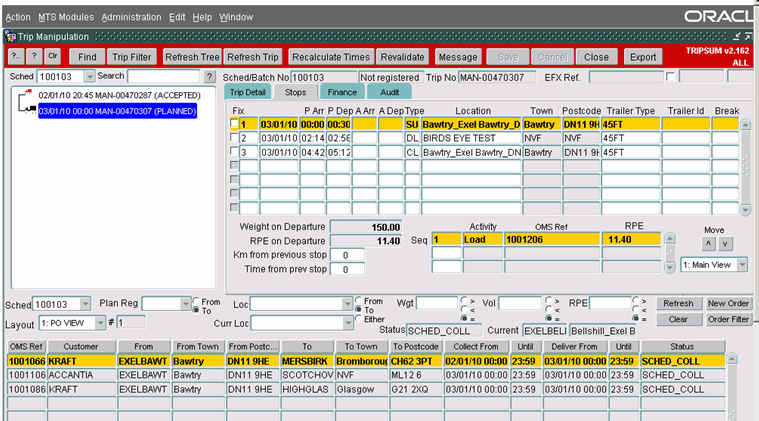Open the Window menu

point(236,17)
